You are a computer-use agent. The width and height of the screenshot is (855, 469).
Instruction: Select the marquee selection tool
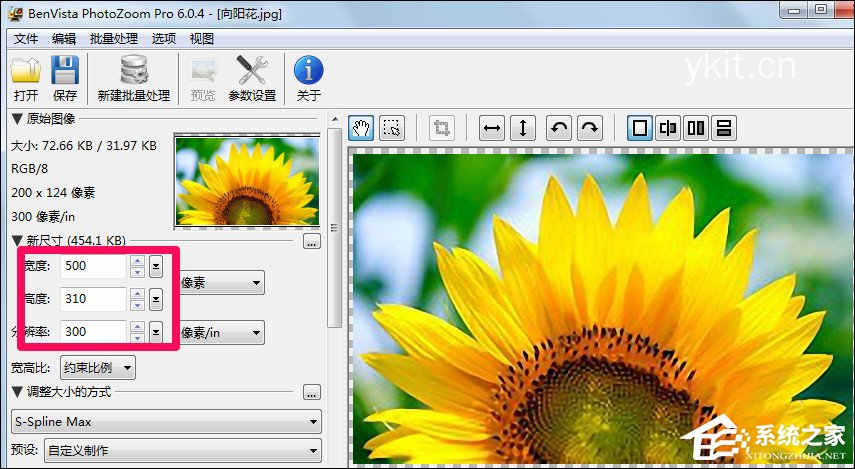pyautogui.click(x=392, y=128)
